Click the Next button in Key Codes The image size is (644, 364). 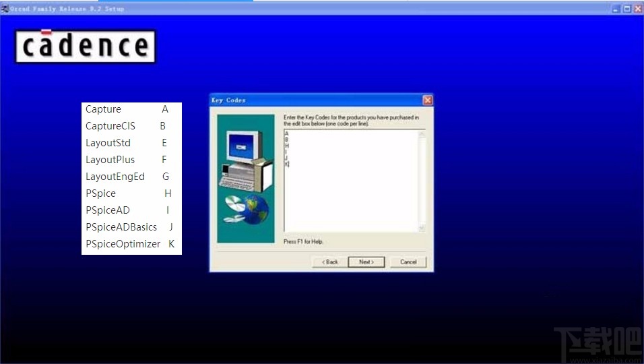pyautogui.click(x=366, y=262)
